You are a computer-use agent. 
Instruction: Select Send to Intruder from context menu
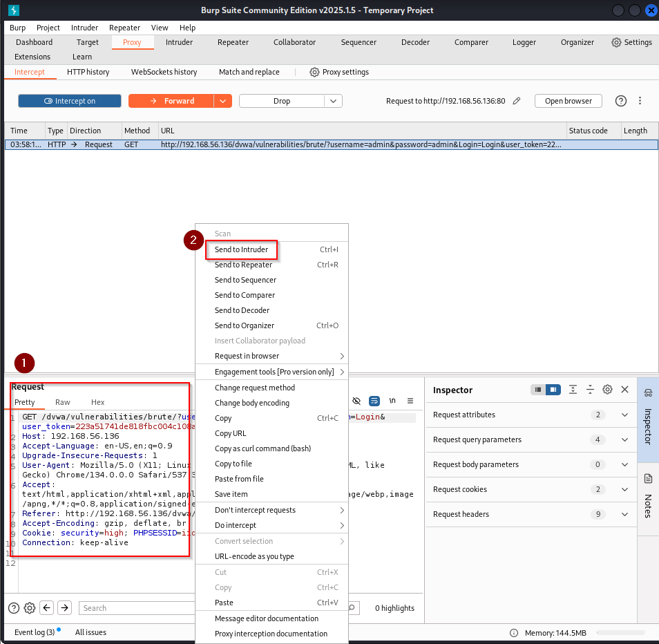[x=272, y=249]
